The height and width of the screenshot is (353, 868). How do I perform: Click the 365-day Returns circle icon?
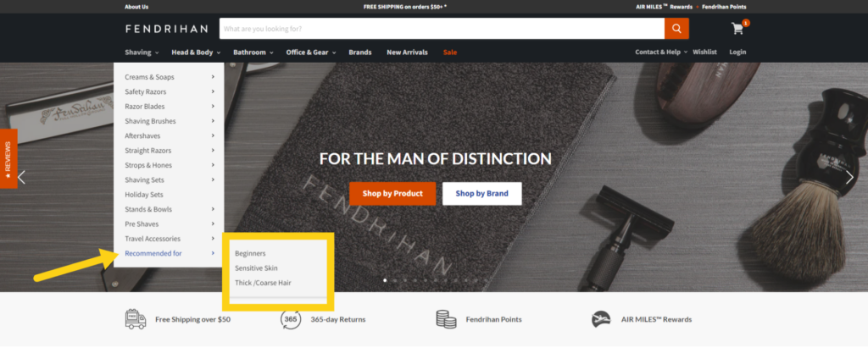tap(291, 319)
